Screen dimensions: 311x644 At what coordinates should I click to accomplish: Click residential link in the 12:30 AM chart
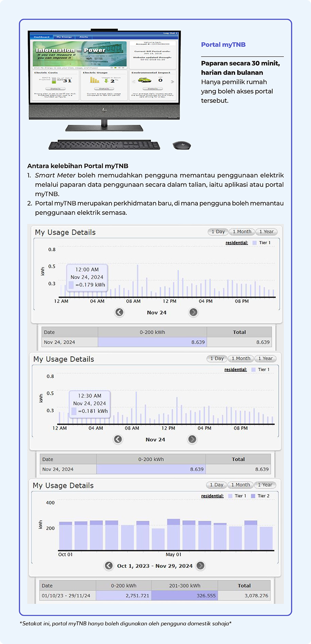tap(236, 369)
